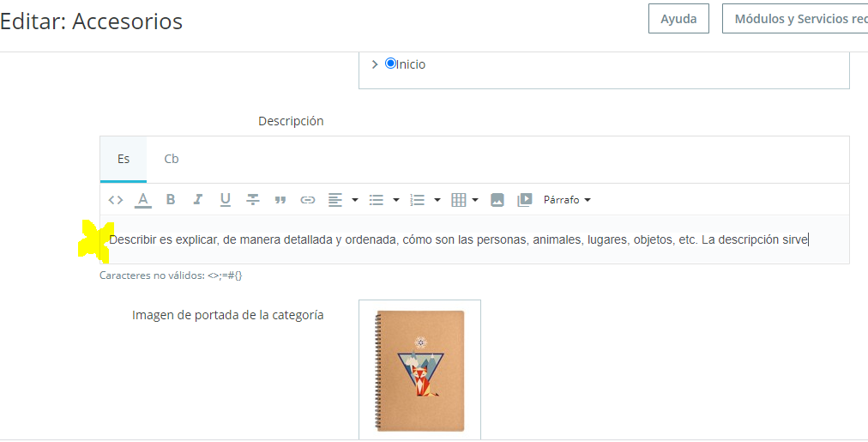Click the Descripción field label
The height and width of the screenshot is (442, 868).
click(291, 121)
